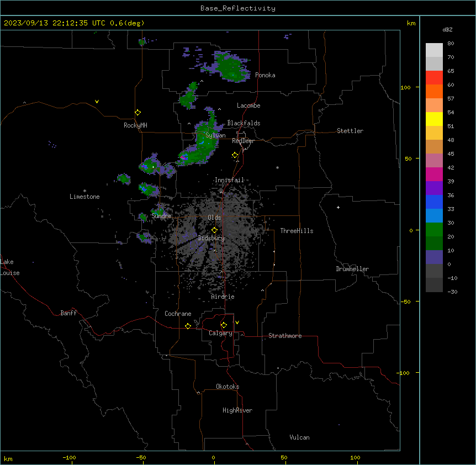Screen dimensions: 476x465
Task: Click the 0 tick on bottom axis
Action: [x=213, y=457]
